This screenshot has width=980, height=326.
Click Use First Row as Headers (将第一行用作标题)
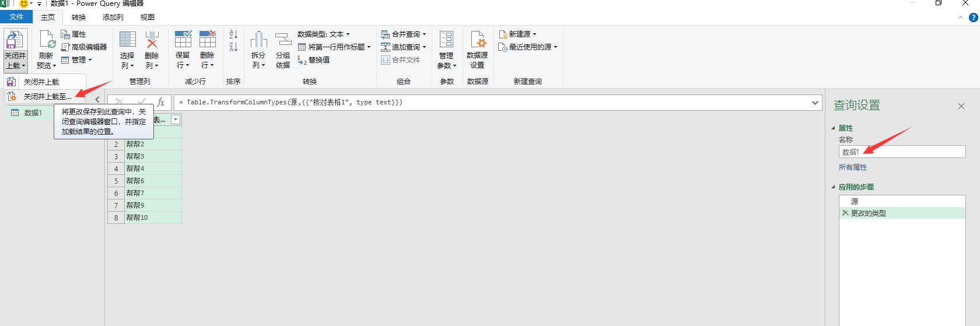(x=334, y=47)
